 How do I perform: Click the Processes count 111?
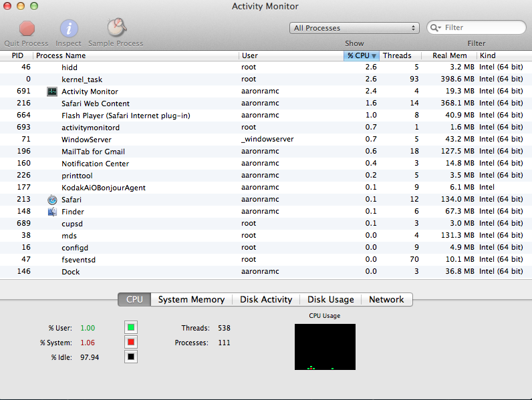coord(225,343)
